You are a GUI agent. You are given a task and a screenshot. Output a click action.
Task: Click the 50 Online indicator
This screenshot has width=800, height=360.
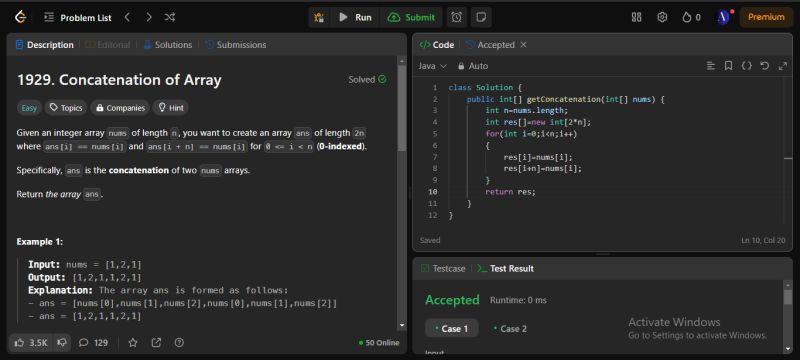pyautogui.click(x=379, y=343)
